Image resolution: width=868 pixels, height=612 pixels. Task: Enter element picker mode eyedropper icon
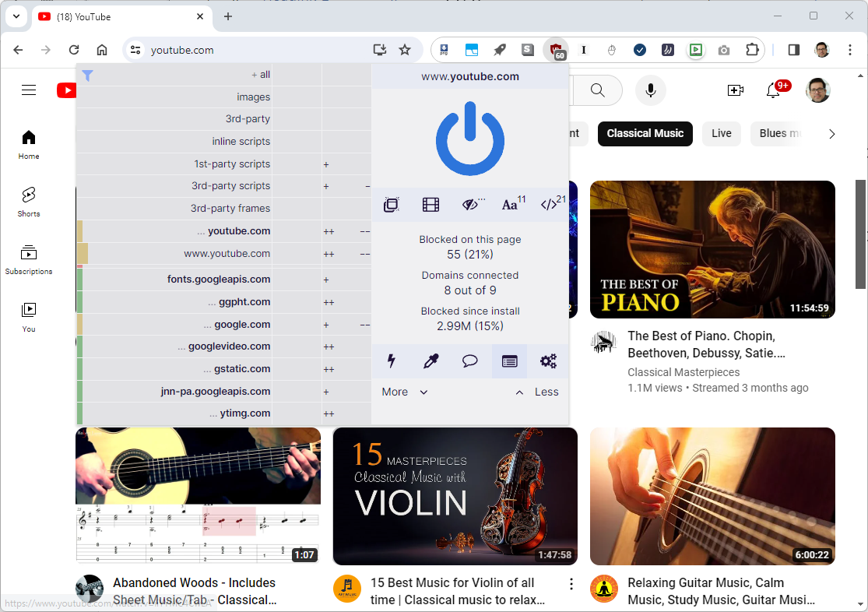pos(430,361)
